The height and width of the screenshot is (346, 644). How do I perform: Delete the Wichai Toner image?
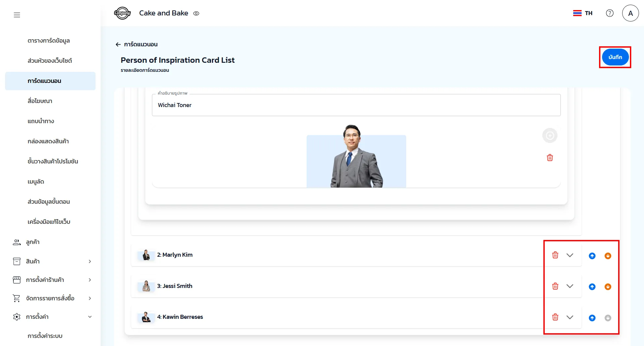tap(550, 158)
